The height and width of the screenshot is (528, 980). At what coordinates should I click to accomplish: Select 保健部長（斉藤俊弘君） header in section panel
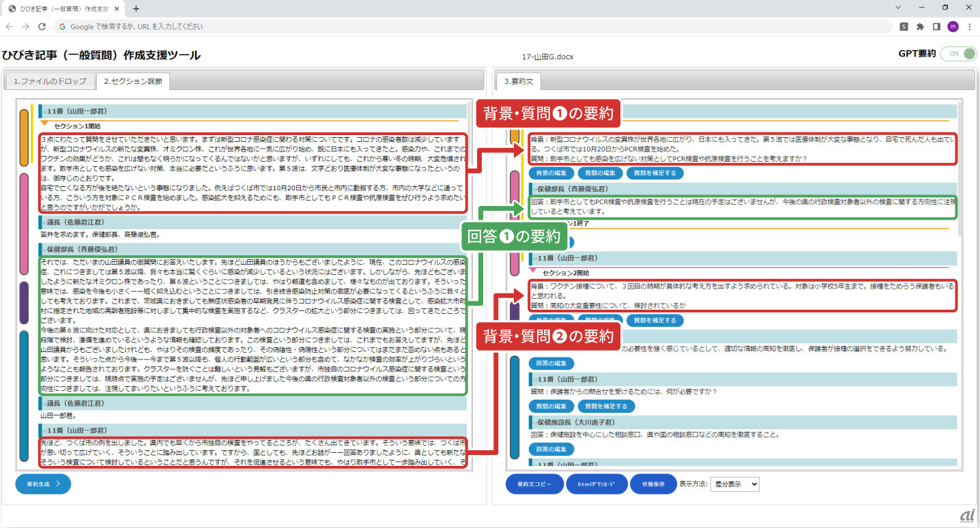[253, 250]
